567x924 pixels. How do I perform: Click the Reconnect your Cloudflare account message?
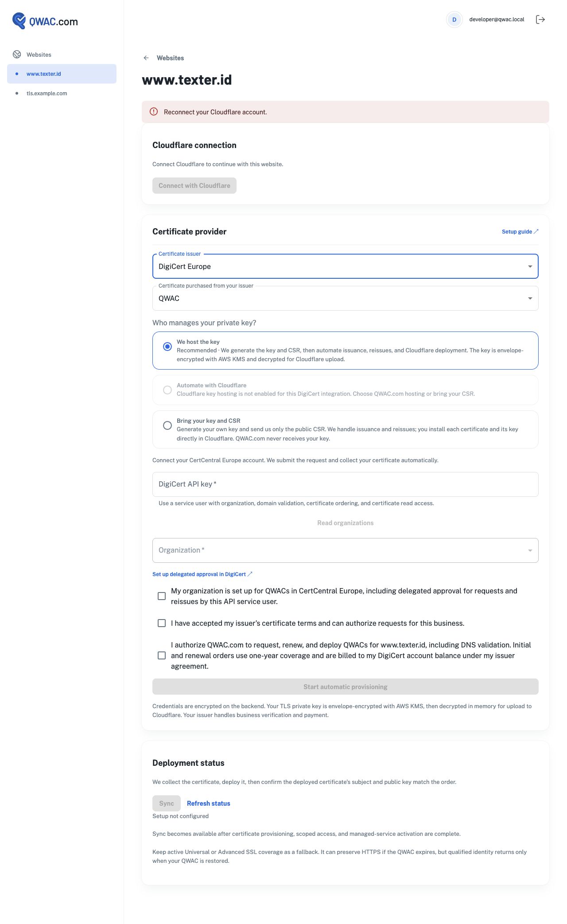(215, 112)
